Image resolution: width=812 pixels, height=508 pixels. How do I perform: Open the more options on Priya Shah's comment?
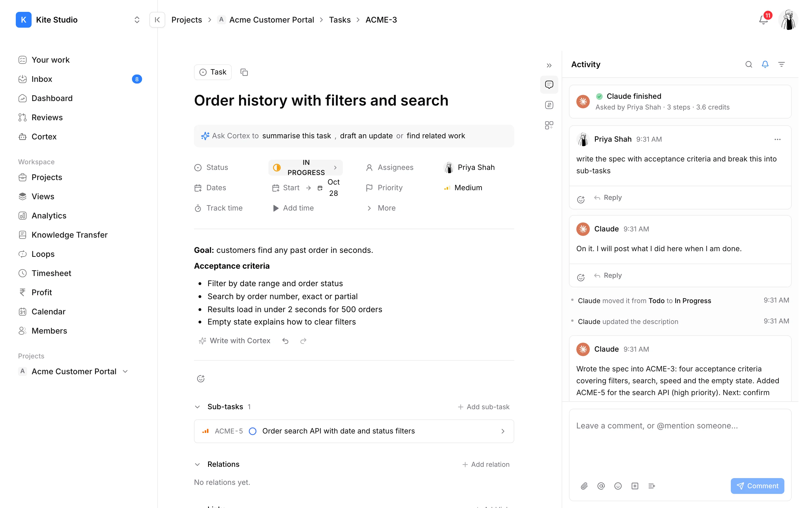click(x=777, y=139)
